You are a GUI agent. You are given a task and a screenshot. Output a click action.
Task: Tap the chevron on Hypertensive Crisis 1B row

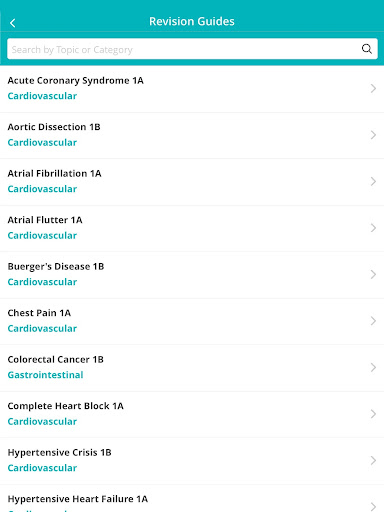(373, 460)
